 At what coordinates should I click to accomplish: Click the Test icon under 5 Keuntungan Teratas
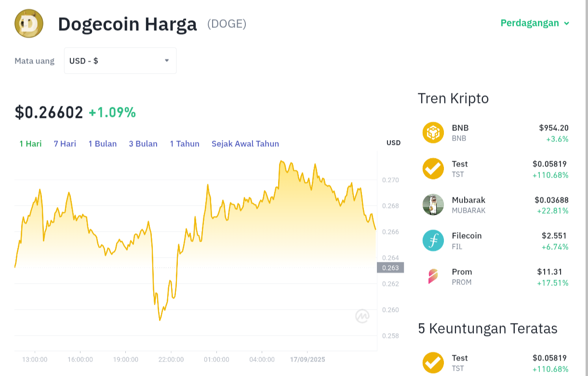click(432, 362)
